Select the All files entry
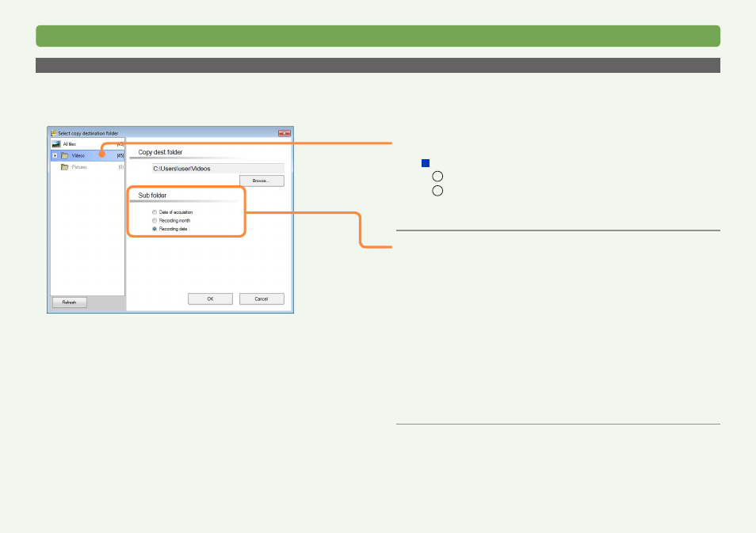Screen dimensions: 756x533 87,144
